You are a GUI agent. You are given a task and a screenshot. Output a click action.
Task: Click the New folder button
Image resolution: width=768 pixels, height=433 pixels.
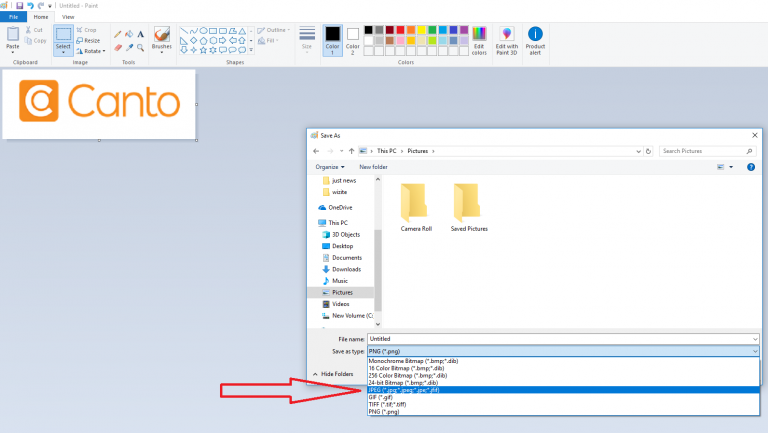tap(373, 167)
